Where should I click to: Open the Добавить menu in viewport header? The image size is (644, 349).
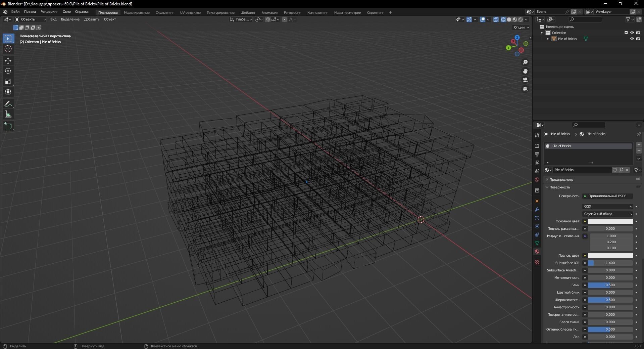point(92,19)
